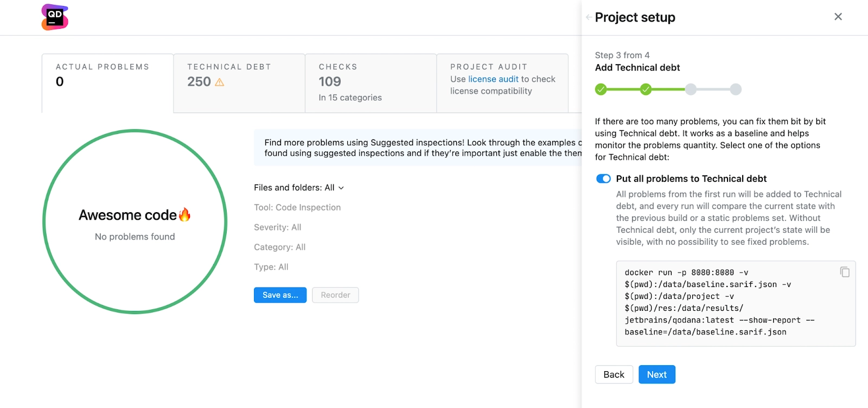Screen dimensions: 868x408
Task: Click the Save as... button
Action: (x=280, y=295)
